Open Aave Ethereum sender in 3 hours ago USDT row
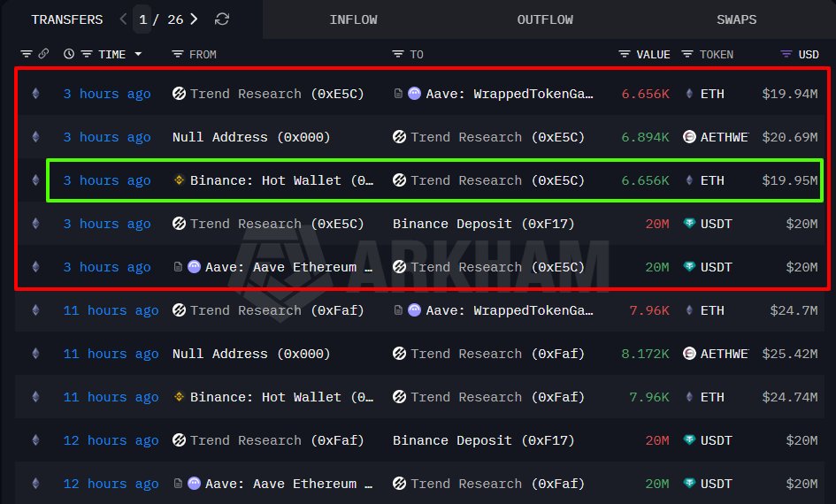 (x=288, y=267)
